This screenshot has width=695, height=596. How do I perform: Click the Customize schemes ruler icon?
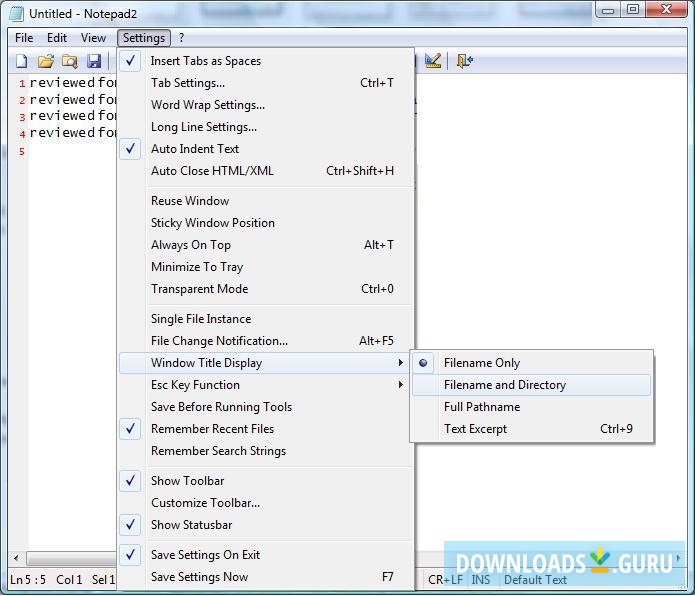click(x=433, y=61)
